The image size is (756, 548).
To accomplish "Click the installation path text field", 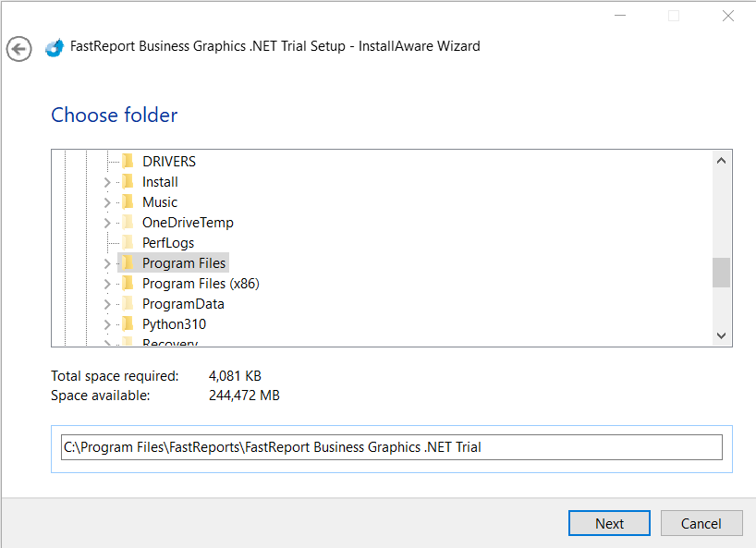I will (388, 446).
